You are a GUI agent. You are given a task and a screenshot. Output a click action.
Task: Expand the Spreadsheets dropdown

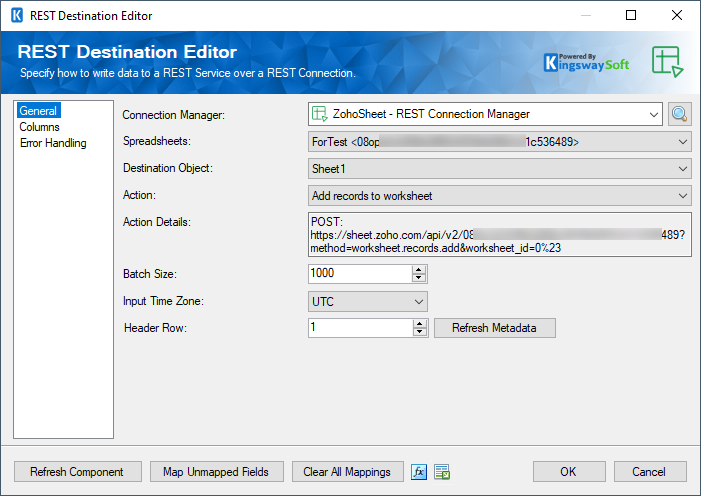click(x=682, y=142)
